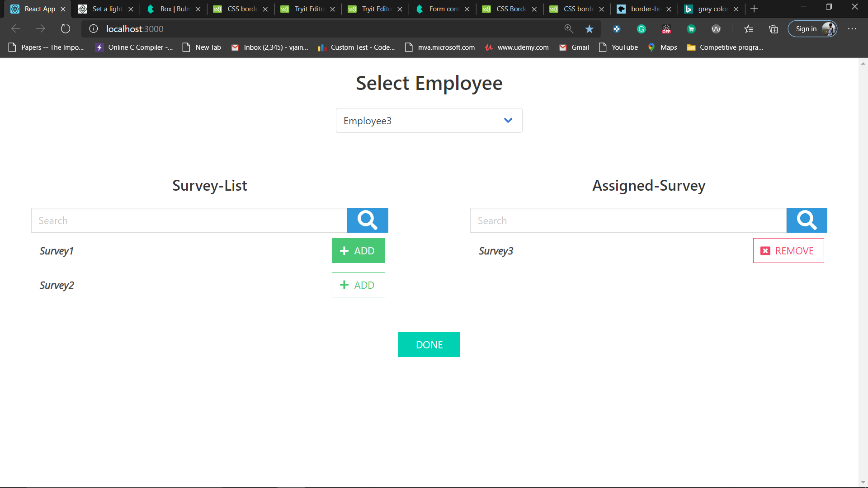Viewport: 868px width, 488px height.
Task: Click the browser refresh icon
Action: point(66,29)
